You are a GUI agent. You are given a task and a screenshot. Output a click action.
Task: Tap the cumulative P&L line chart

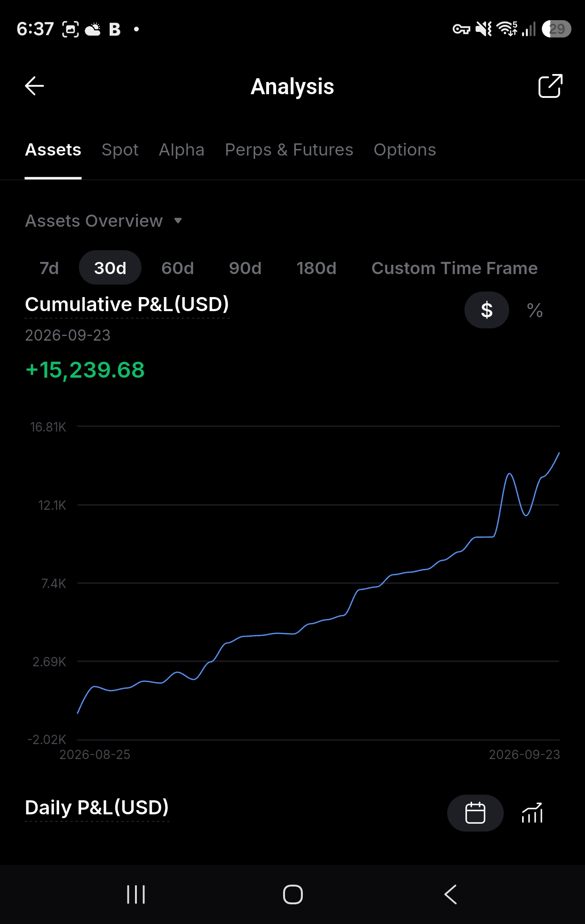(318, 583)
